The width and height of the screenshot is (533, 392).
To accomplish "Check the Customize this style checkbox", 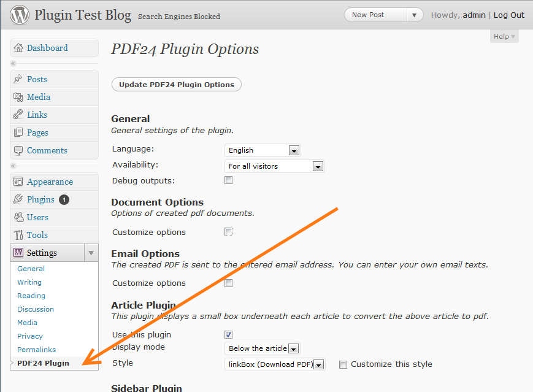I will click(343, 364).
